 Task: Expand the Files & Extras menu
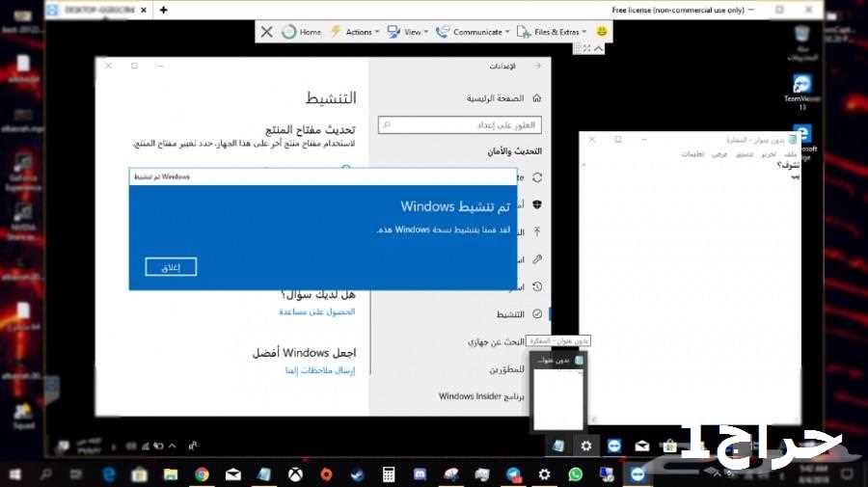[552, 32]
